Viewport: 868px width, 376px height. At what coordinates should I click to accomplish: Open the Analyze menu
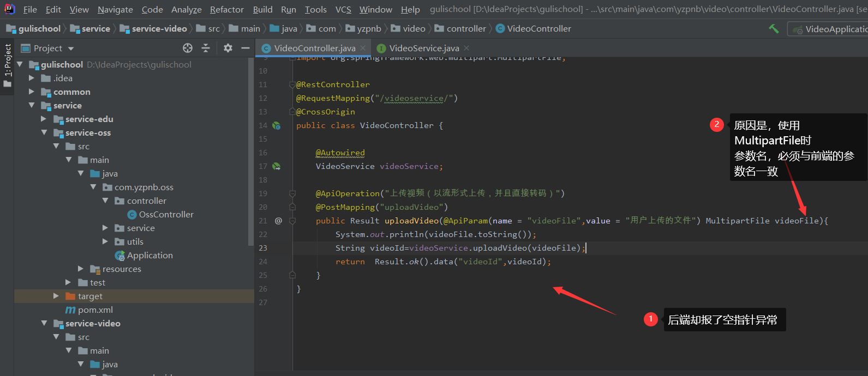[186, 9]
